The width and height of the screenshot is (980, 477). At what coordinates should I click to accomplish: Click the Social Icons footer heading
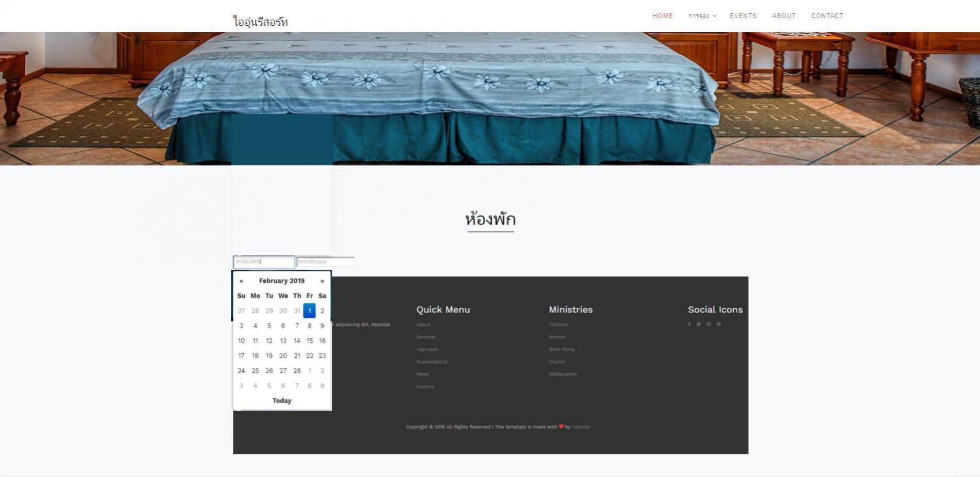715,310
